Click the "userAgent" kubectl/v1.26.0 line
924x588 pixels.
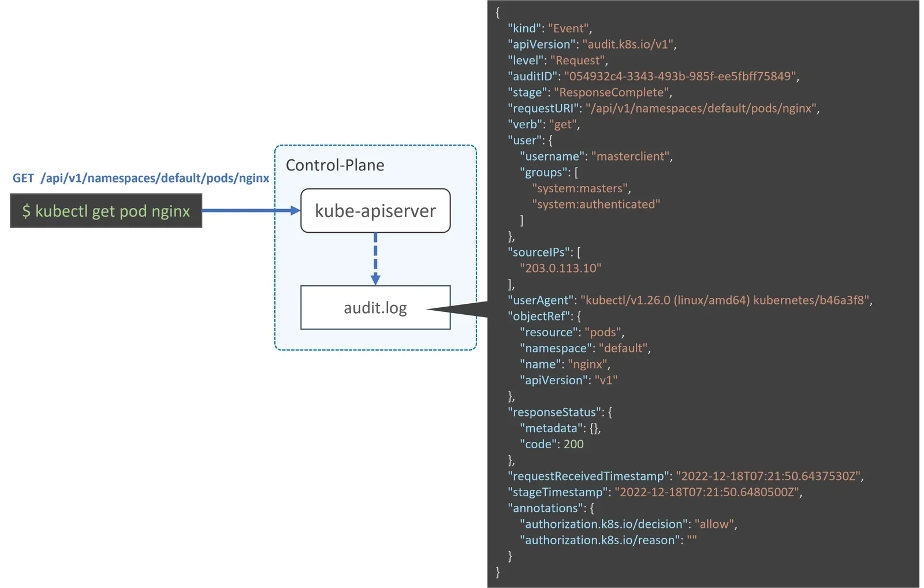point(690,300)
